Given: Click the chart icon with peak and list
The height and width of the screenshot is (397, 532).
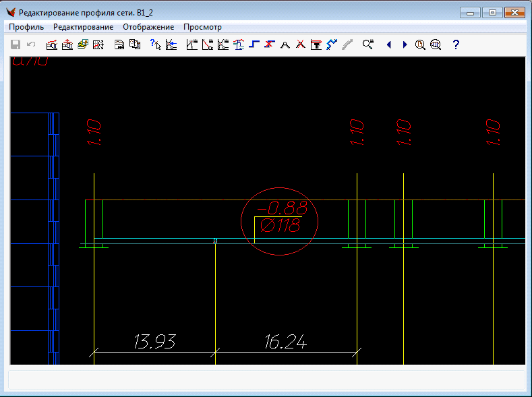Looking at the screenshot, I should [191, 44].
